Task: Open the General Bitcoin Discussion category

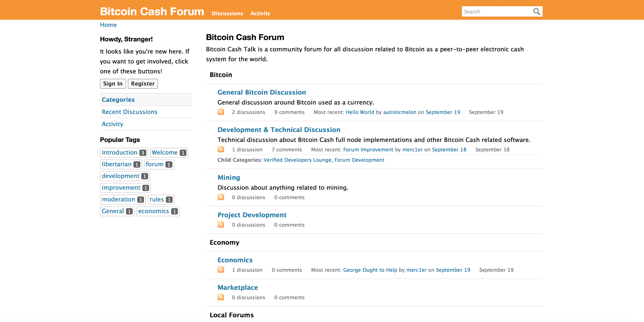Action: 262,92
